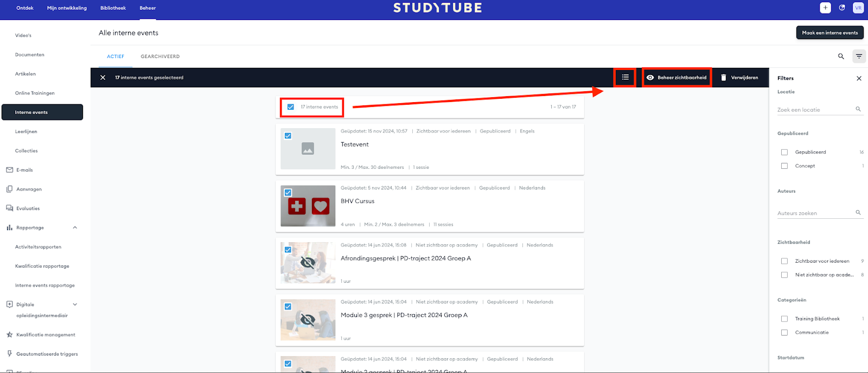Click the E-mails envelope icon
The height and width of the screenshot is (373, 868).
click(x=9, y=170)
